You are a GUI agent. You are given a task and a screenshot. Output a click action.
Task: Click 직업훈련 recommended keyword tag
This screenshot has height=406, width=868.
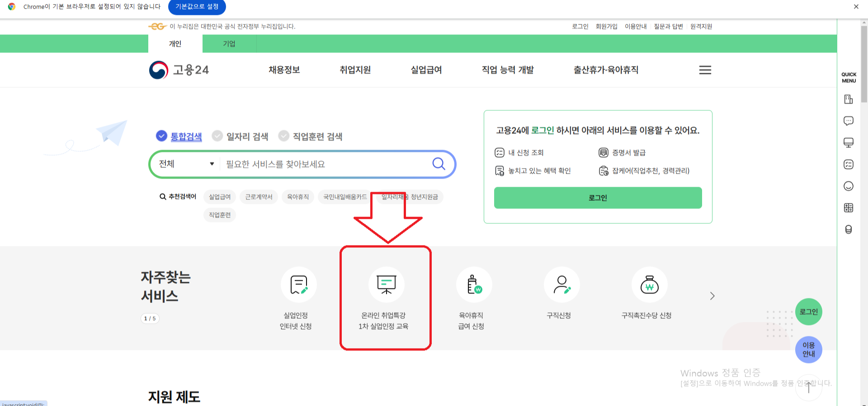coord(220,215)
